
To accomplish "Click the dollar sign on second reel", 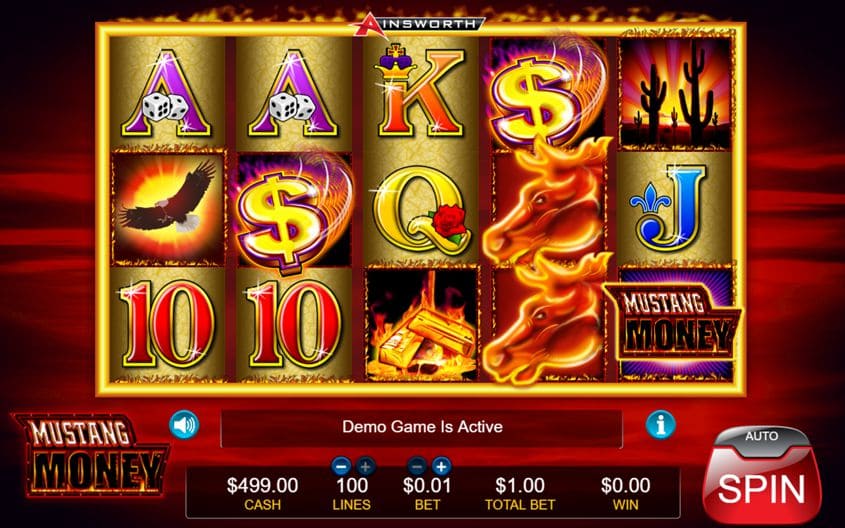I will [294, 213].
